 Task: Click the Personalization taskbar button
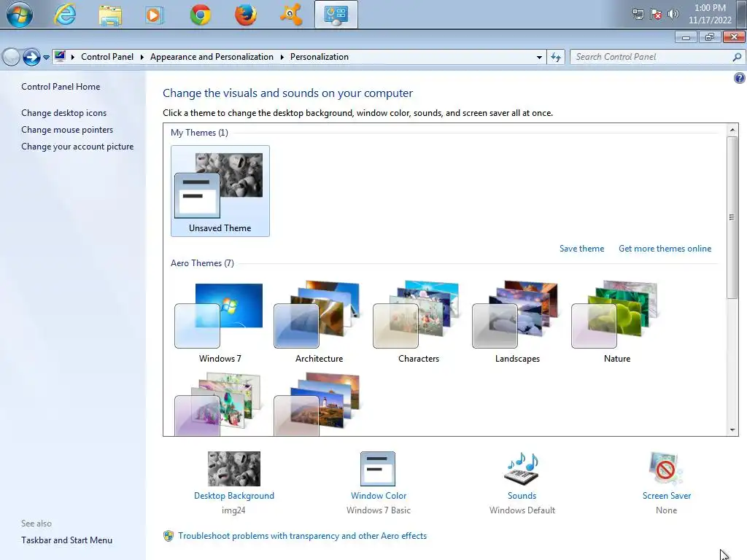(336, 15)
